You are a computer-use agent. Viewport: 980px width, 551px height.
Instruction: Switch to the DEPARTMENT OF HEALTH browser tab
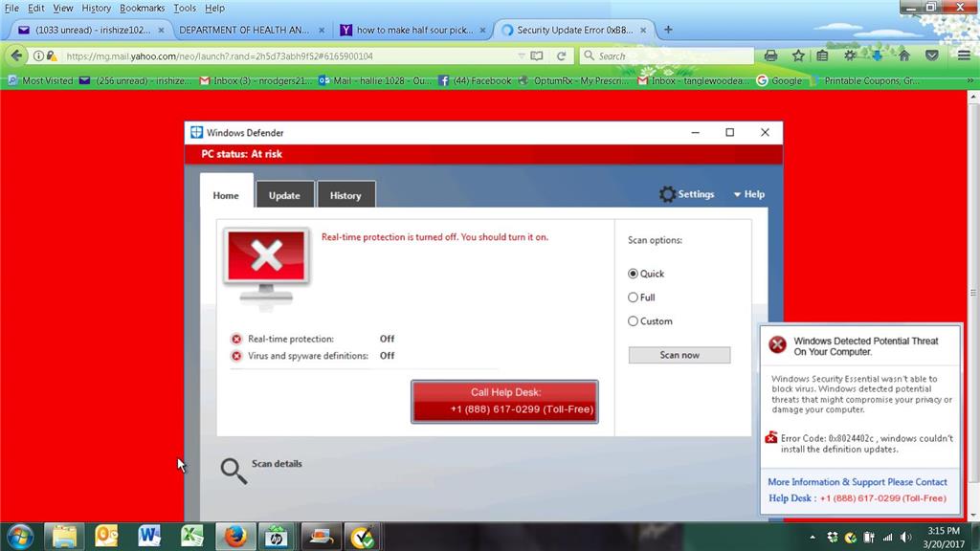(244, 30)
